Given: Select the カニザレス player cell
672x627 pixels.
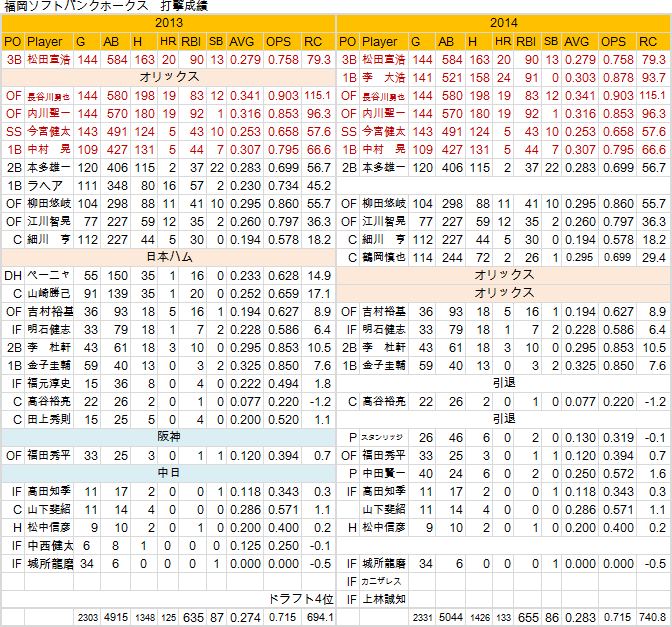Looking at the screenshot, I should click(384, 582).
